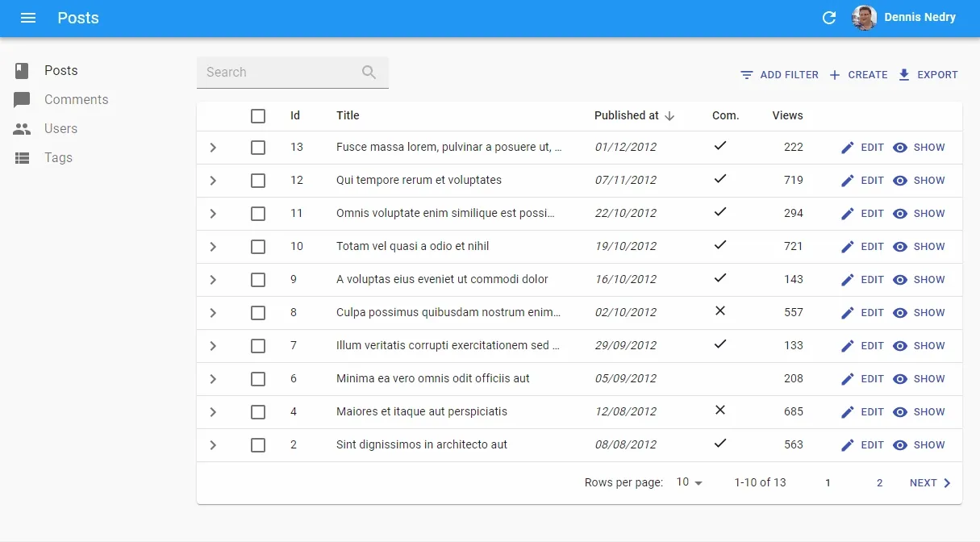Select the checkbox for post 7
This screenshot has height=542, width=980.
click(x=258, y=346)
